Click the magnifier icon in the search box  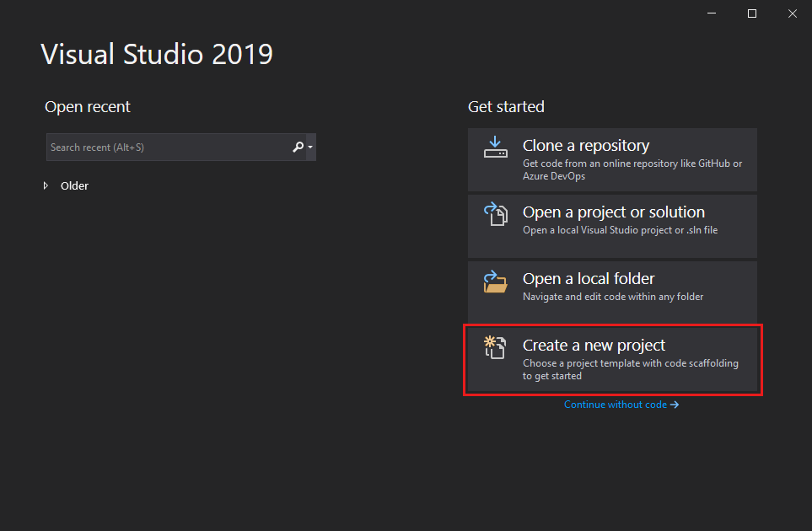(297, 147)
